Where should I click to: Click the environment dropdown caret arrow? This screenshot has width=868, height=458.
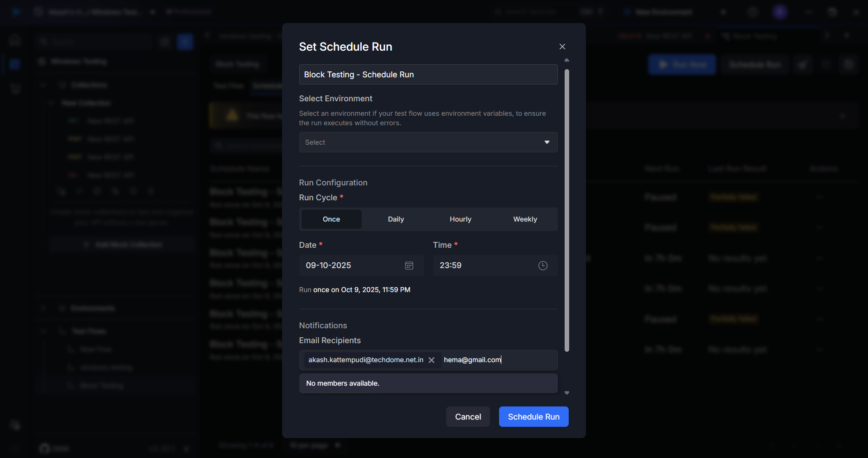click(547, 142)
